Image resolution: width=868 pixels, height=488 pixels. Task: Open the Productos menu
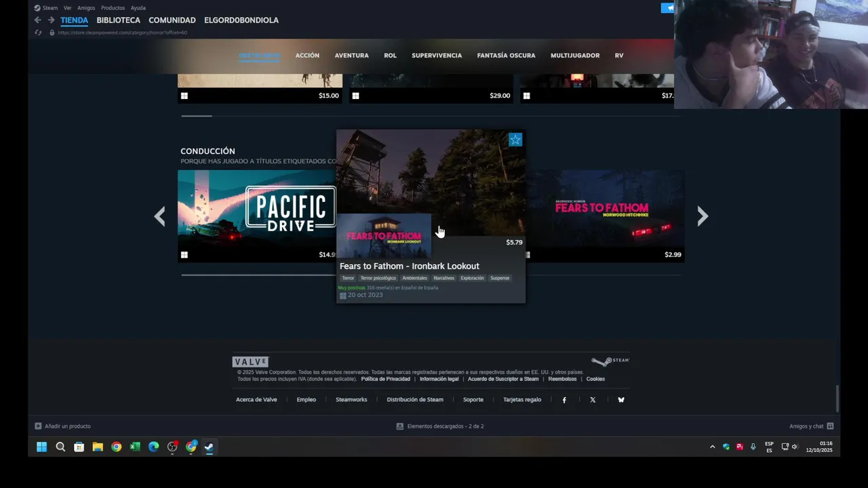(x=113, y=8)
